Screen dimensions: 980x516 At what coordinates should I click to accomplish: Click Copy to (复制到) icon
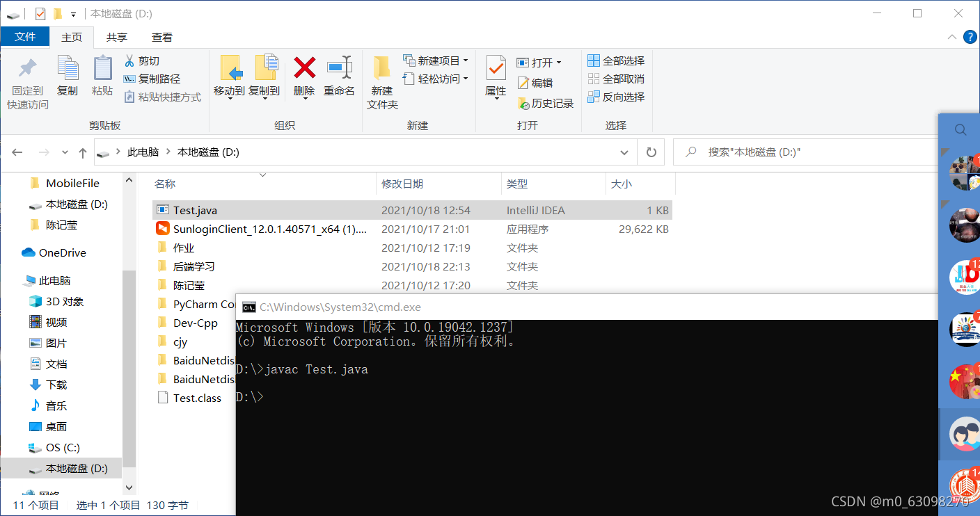[266, 68]
